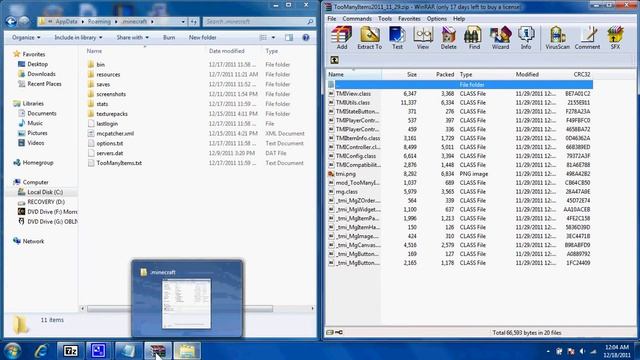
Task: Open the Favorites menu in WinRAR
Action: point(409,19)
